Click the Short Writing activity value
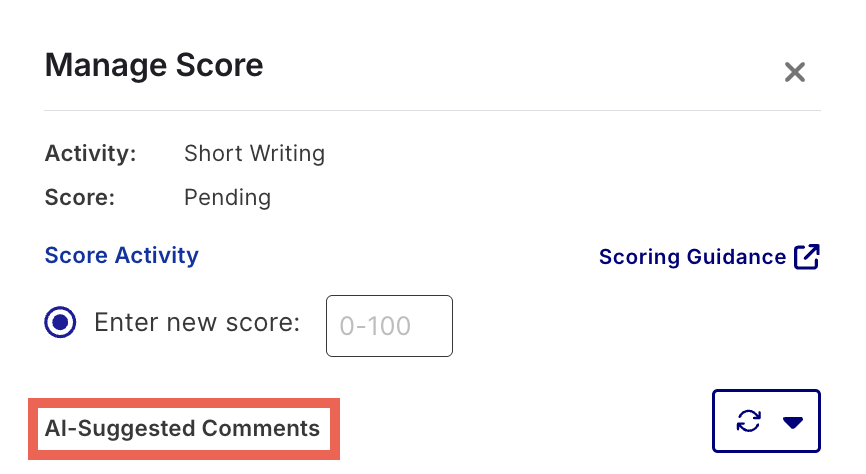Viewport: 866px width, 474px height. click(x=254, y=154)
